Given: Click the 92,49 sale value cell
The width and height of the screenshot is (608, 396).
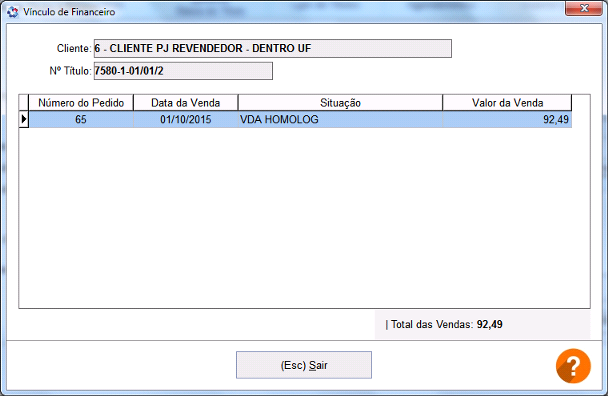Looking at the screenshot, I should tap(507, 119).
